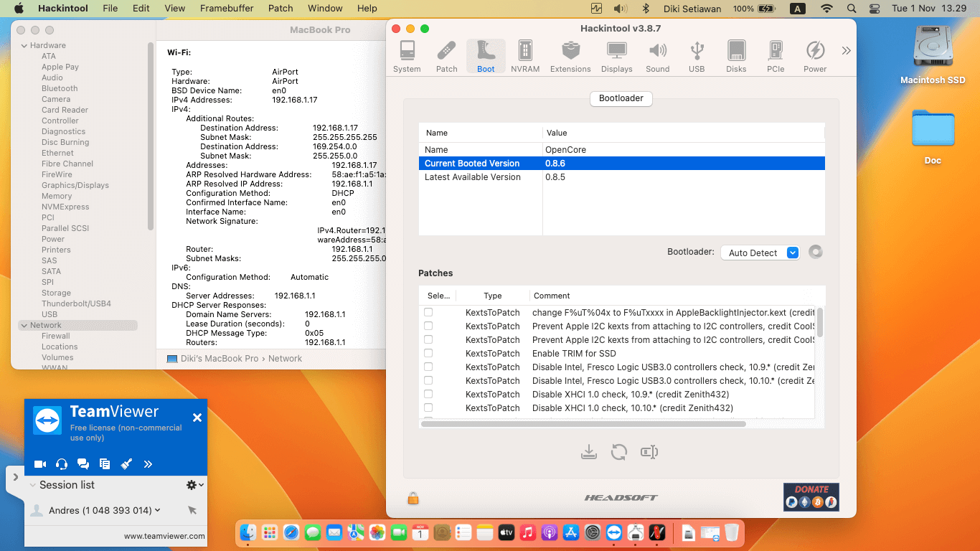Open the USB configuration section
Viewport: 980px width, 551px height.
point(697,54)
